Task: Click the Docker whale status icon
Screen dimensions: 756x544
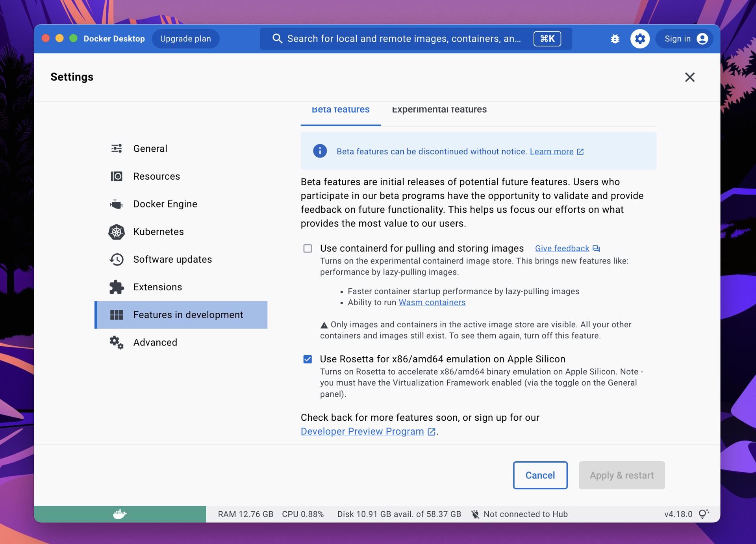Action: point(120,514)
